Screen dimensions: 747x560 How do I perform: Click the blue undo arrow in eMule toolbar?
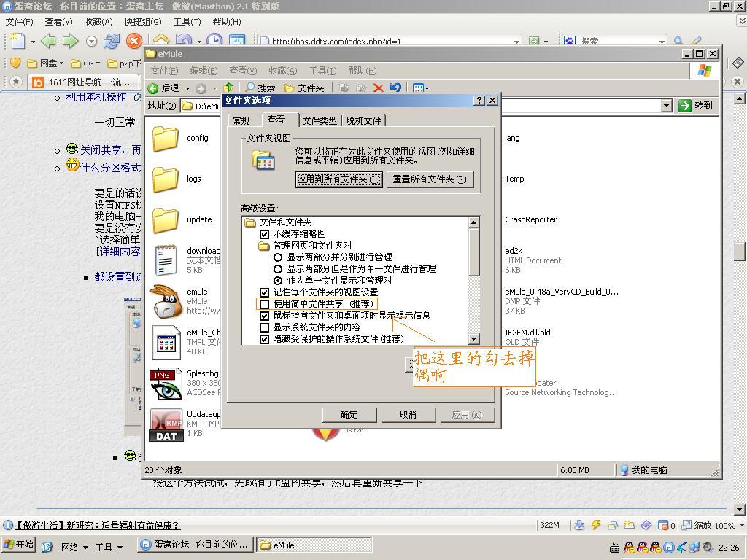[x=395, y=87]
